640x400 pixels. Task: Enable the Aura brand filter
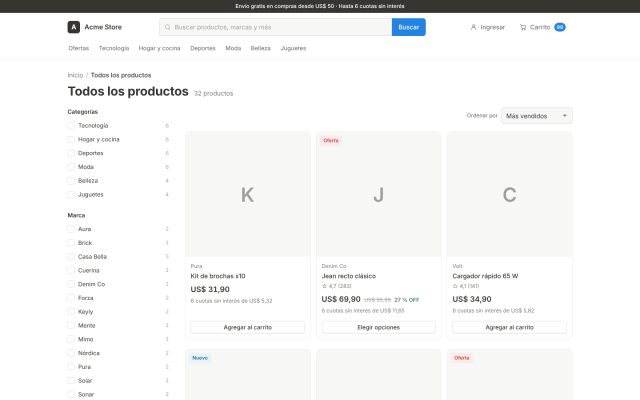71,229
